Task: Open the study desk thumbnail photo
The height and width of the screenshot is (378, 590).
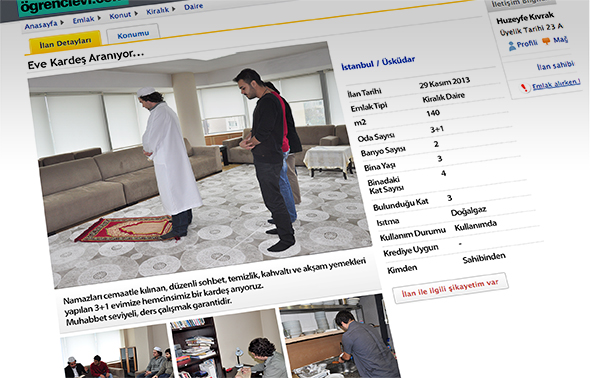Action: pyautogui.click(x=227, y=344)
